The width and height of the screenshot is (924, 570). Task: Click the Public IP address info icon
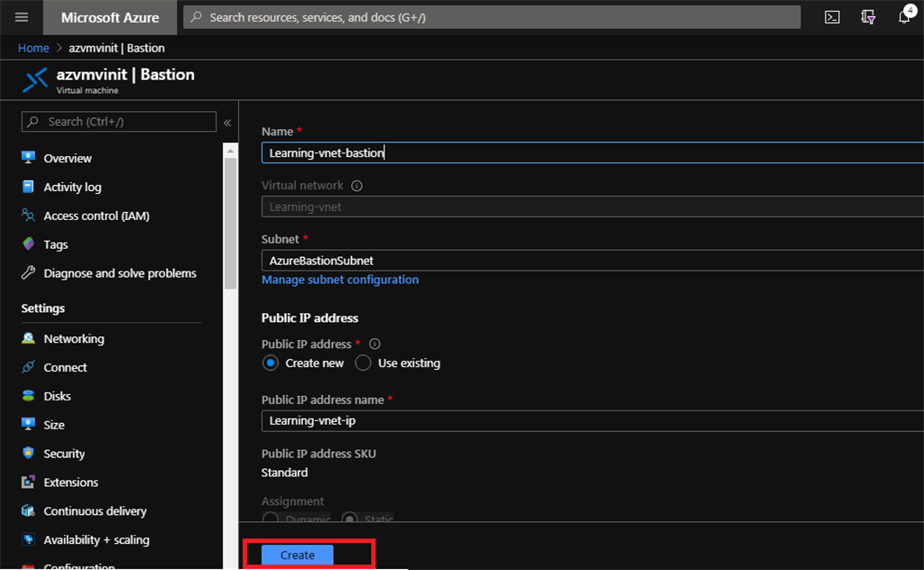pos(374,344)
